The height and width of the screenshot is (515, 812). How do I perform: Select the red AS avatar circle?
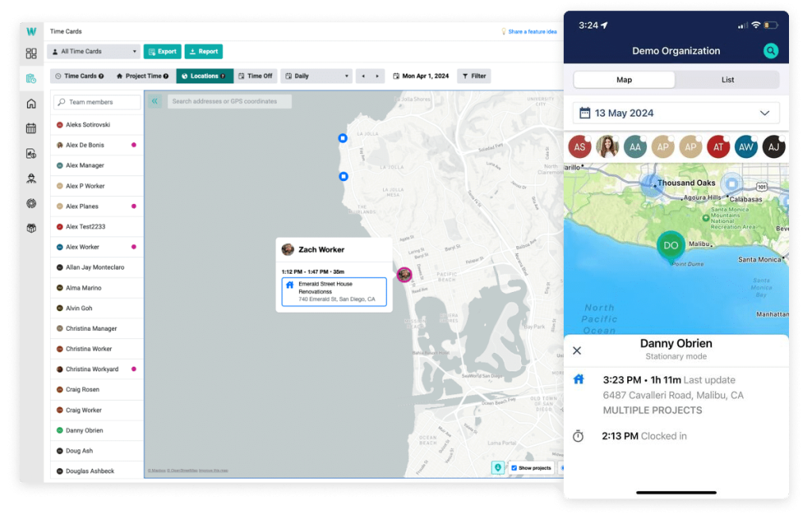pos(580,147)
